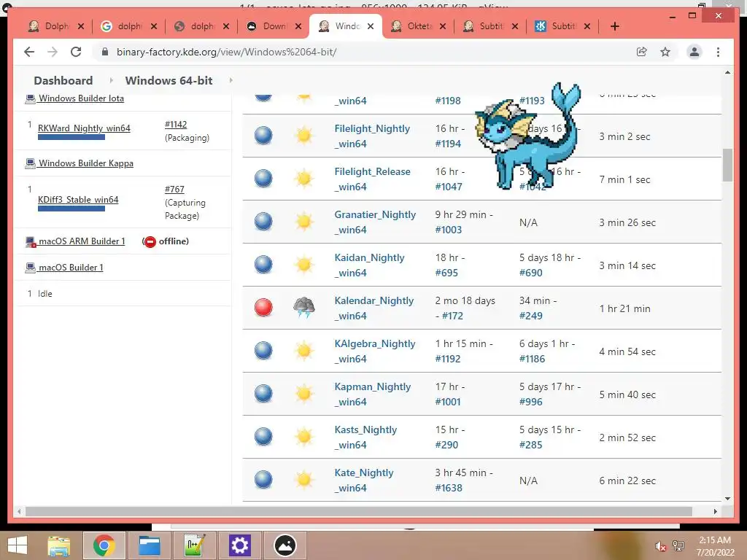This screenshot has width=747, height=560.
Task: Open build #767 link
Action: point(174,189)
